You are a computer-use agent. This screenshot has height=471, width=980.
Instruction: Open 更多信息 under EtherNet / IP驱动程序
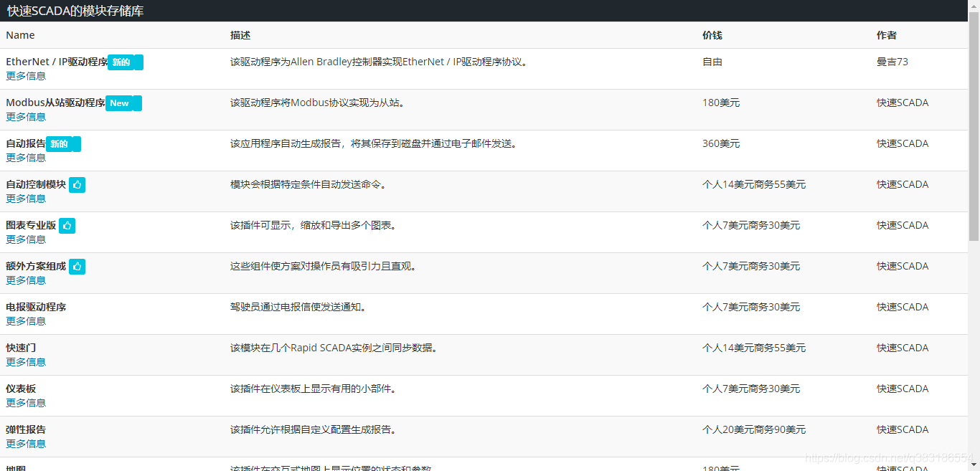(26, 76)
